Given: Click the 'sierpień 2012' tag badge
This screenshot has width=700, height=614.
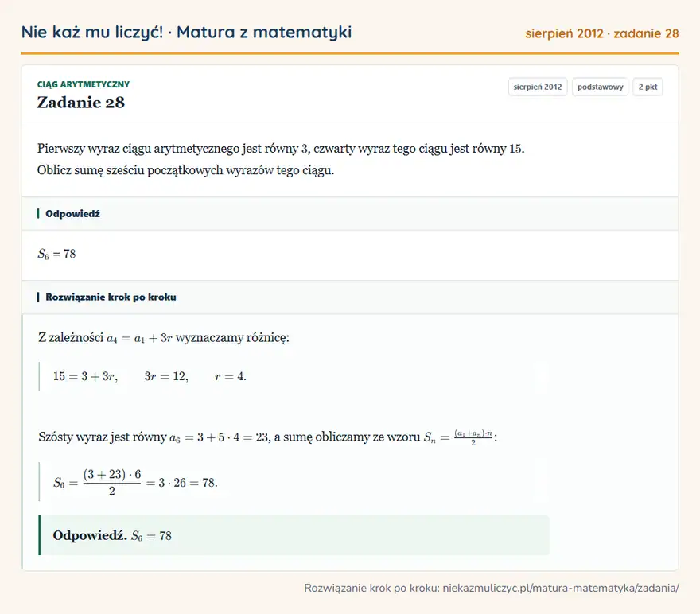Looking at the screenshot, I should (x=538, y=87).
